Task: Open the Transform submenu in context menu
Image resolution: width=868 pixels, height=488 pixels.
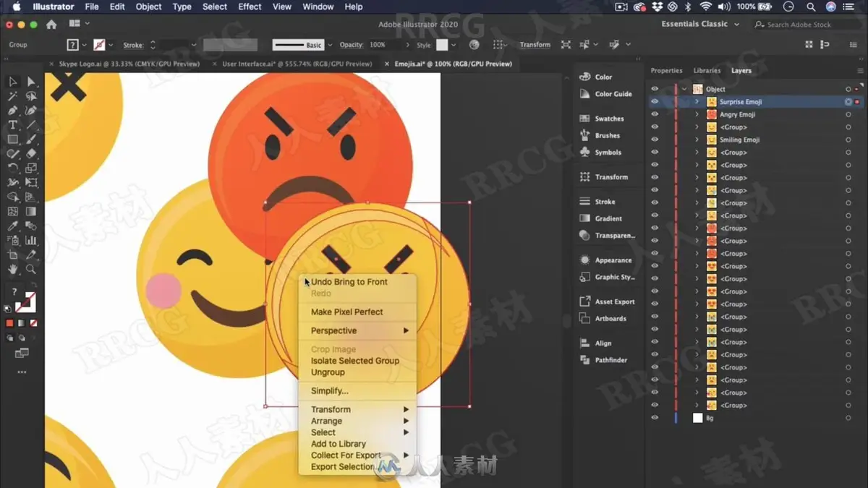Action: tap(358, 409)
